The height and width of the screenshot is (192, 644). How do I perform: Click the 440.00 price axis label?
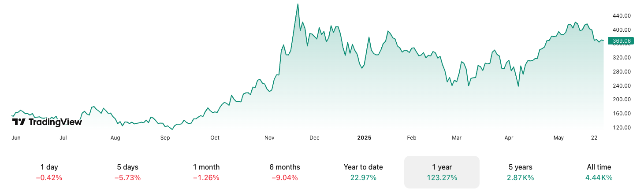coord(622,16)
